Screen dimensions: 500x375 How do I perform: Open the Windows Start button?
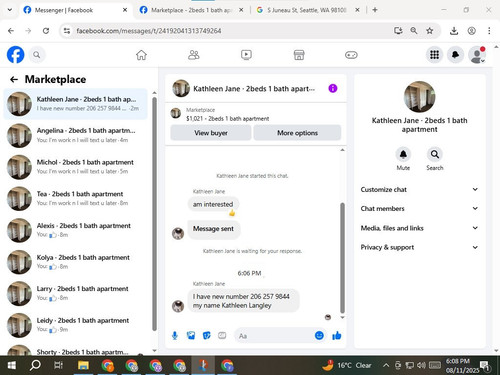point(12,365)
